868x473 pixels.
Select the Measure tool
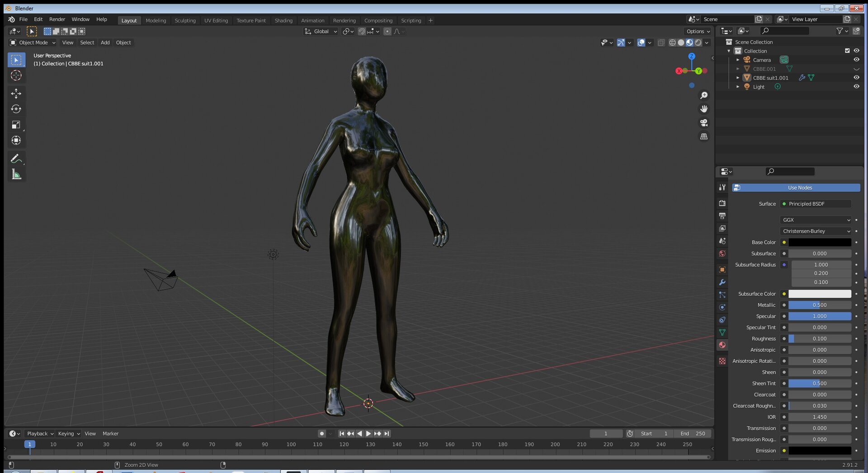coord(16,174)
